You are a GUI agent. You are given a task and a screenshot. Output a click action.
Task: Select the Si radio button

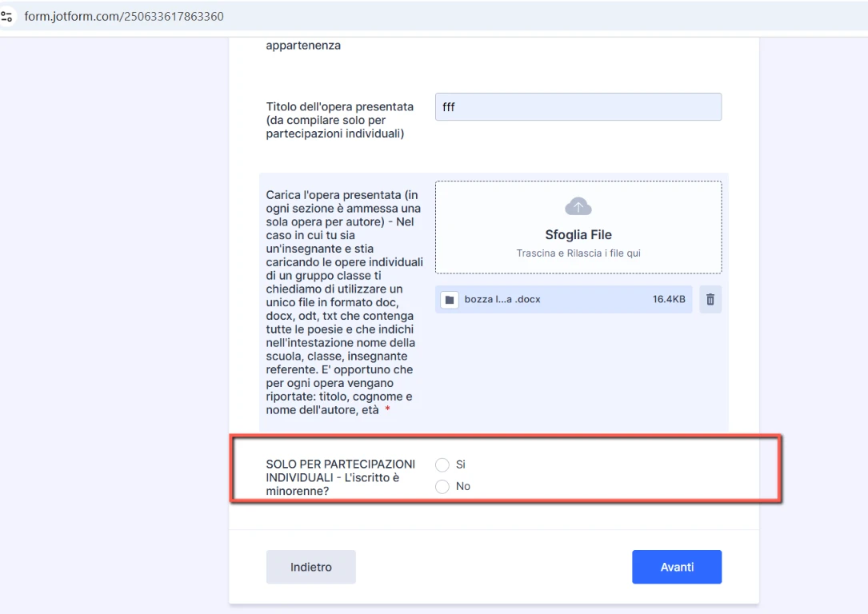(442, 464)
